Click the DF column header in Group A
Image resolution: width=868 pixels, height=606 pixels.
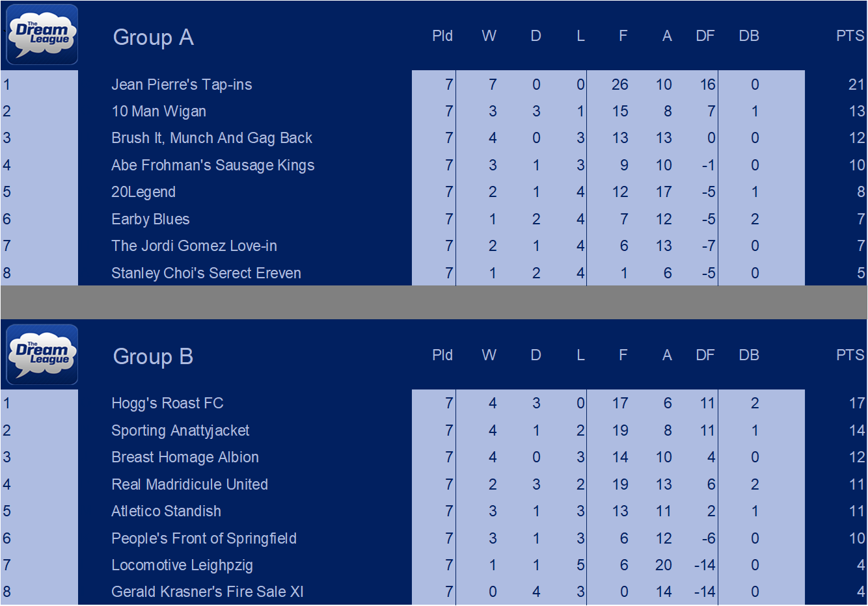pos(705,36)
